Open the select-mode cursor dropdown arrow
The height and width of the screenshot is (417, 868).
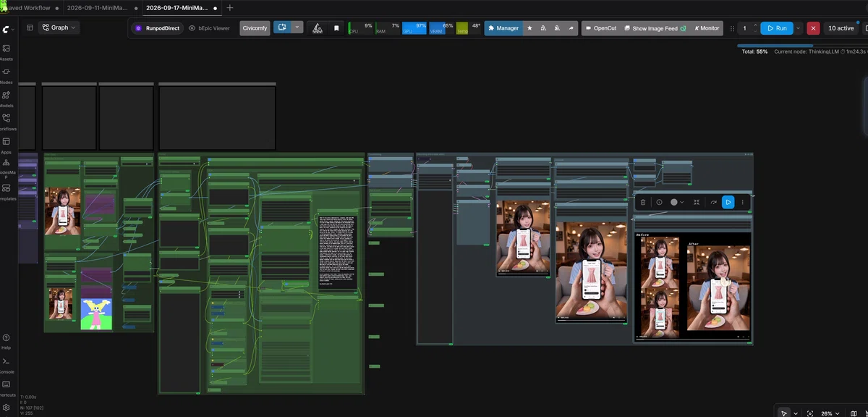pyautogui.click(x=796, y=413)
